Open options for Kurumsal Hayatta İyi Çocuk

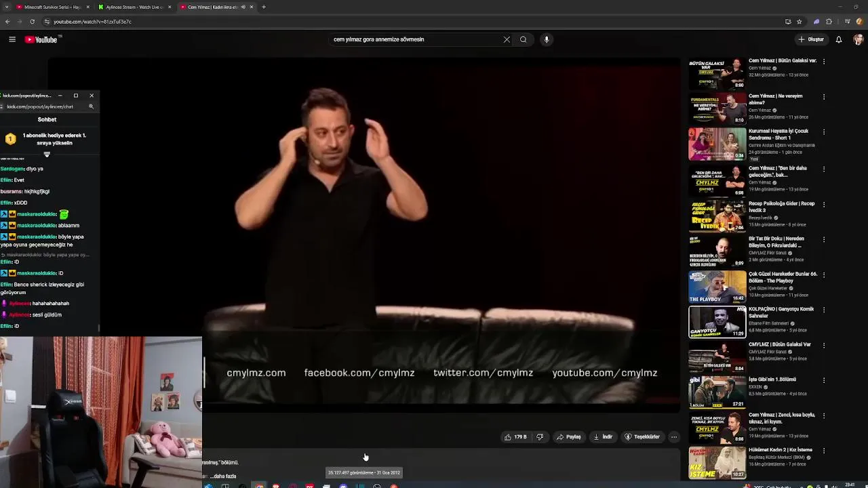pyautogui.click(x=824, y=131)
